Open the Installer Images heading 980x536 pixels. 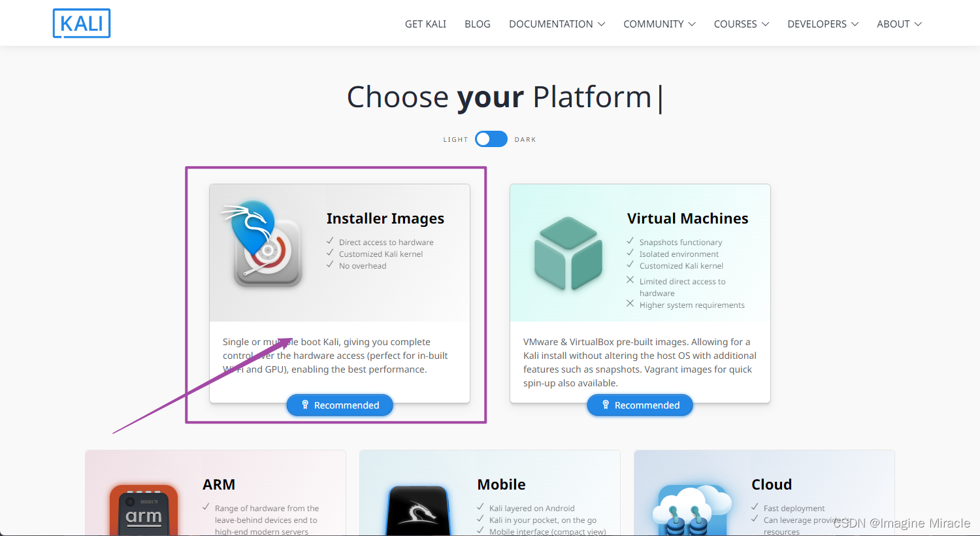(x=385, y=218)
